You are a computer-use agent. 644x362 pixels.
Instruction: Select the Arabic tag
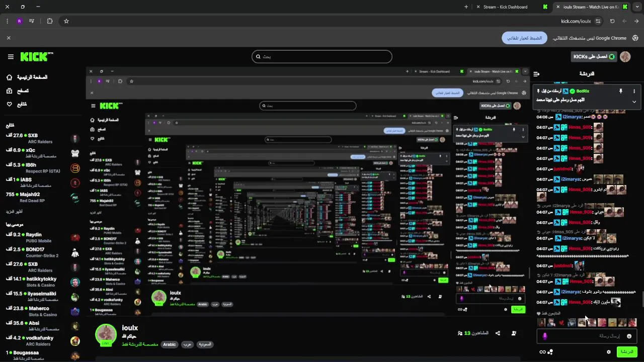coord(170,344)
